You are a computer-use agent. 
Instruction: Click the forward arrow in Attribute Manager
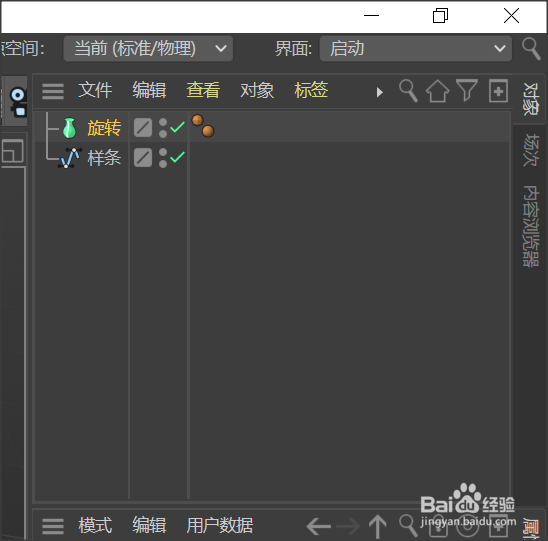[348, 526]
